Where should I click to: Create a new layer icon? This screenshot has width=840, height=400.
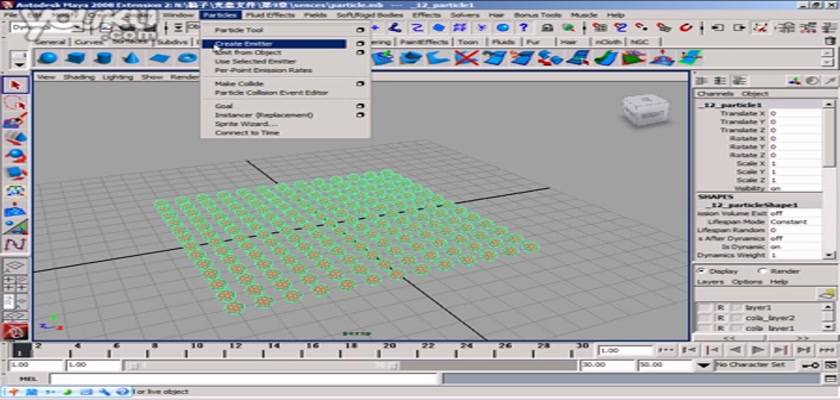[x=827, y=294]
